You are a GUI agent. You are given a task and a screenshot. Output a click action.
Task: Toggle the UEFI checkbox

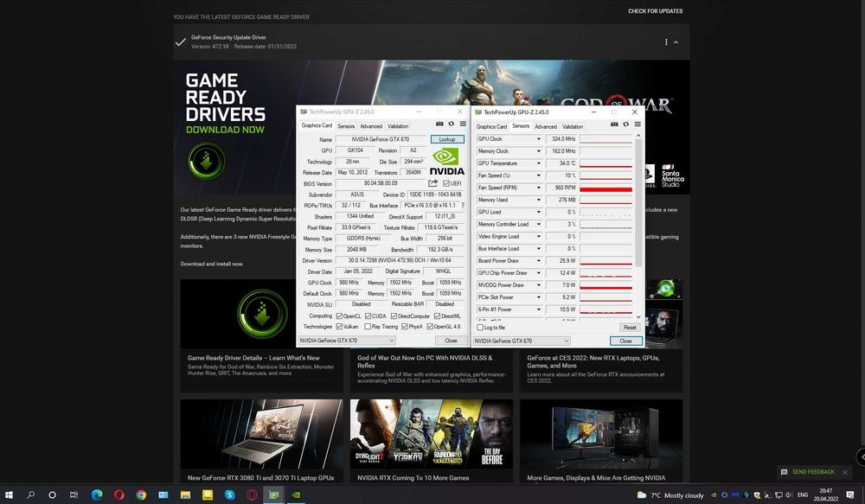445,183
